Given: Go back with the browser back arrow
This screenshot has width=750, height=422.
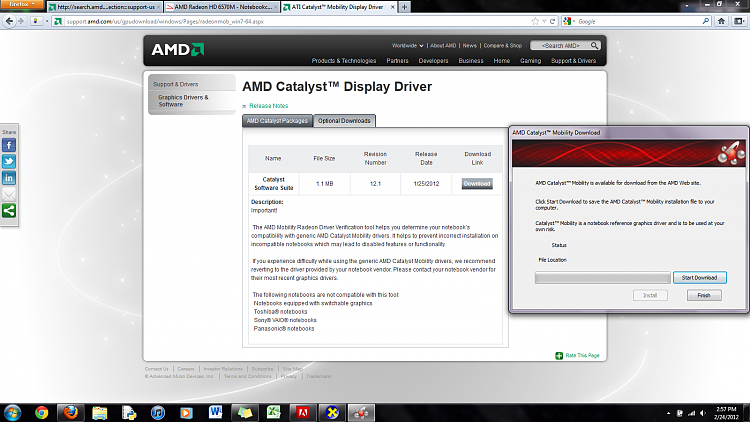Looking at the screenshot, I should 9,21.
